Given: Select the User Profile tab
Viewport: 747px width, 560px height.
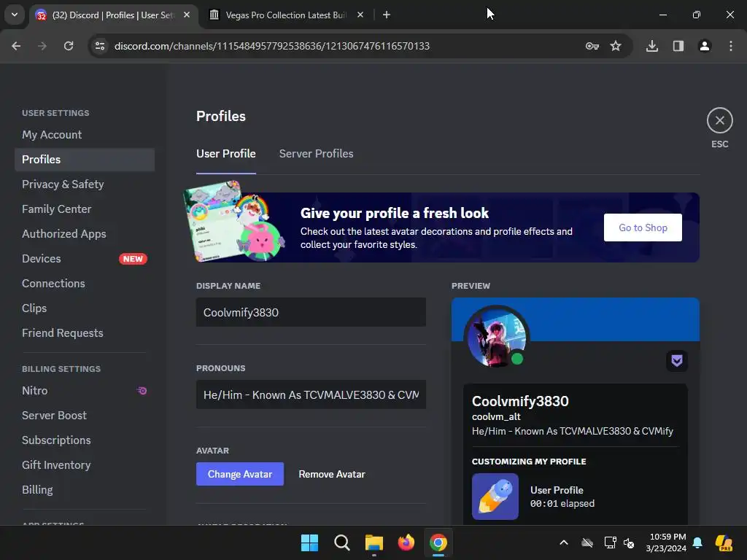Looking at the screenshot, I should (226, 153).
